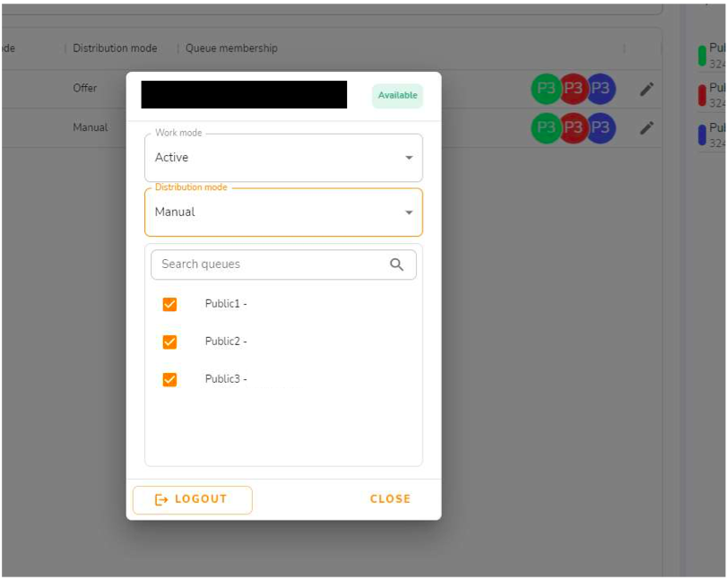Click the Distribution mode column header

click(x=115, y=48)
